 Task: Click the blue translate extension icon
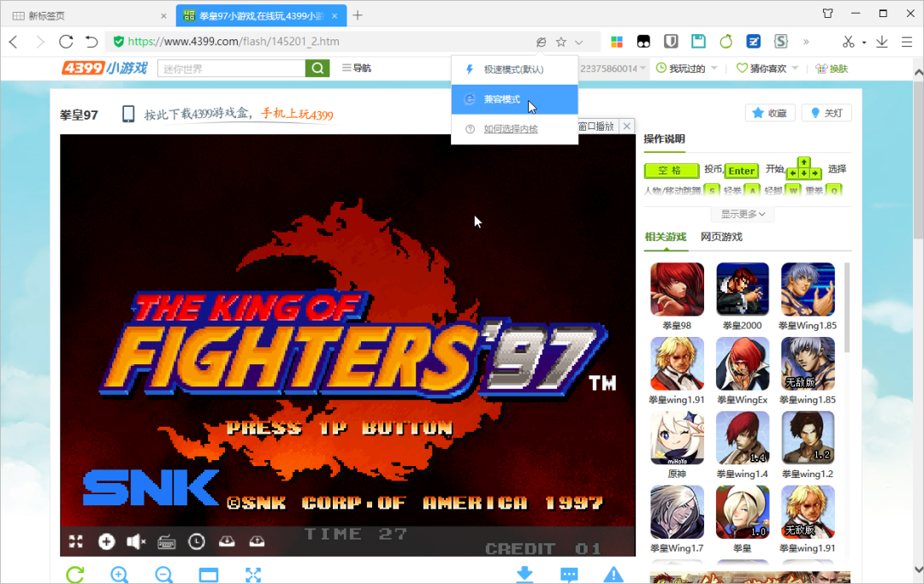pos(753,41)
